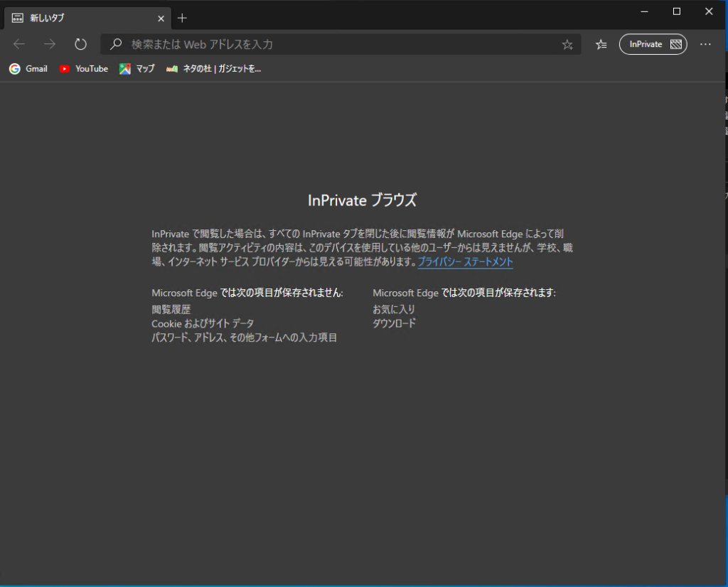Open the settings and more ellipsis menu
The width and height of the screenshot is (728, 587).
pyautogui.click(x=705, y=44)
